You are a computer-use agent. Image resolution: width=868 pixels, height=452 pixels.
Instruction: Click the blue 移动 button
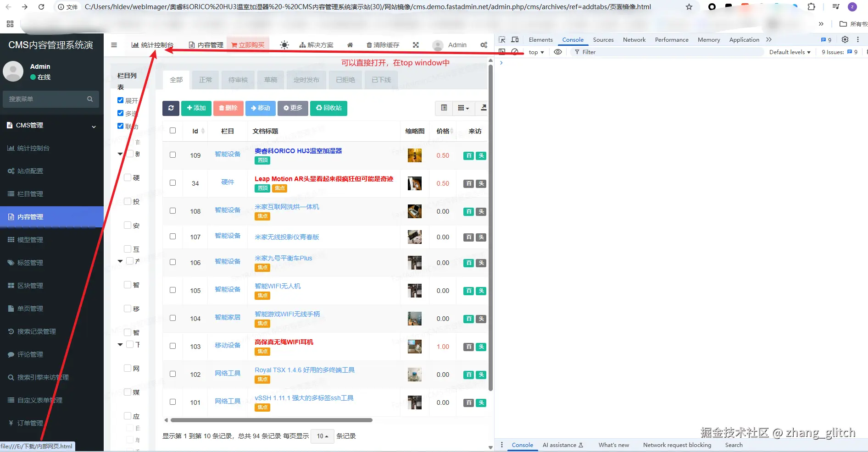pos(260,108)
